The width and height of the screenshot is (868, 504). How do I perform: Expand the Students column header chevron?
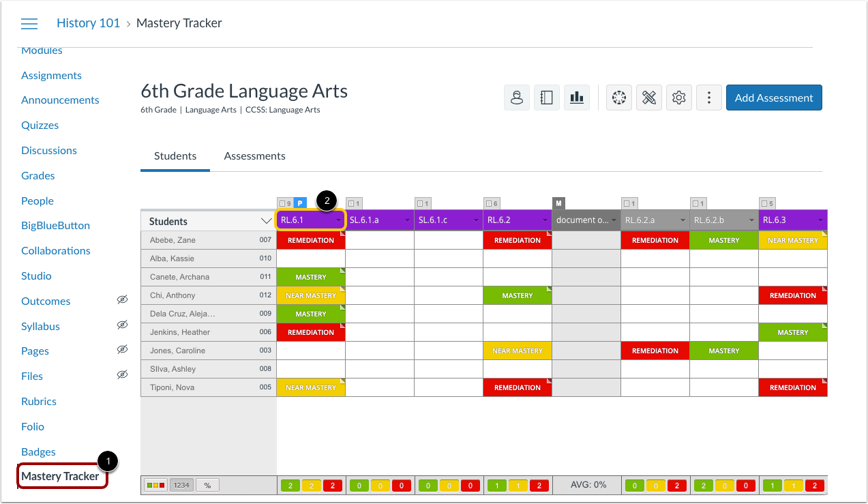pyautogui.click(x=265, y=220)
